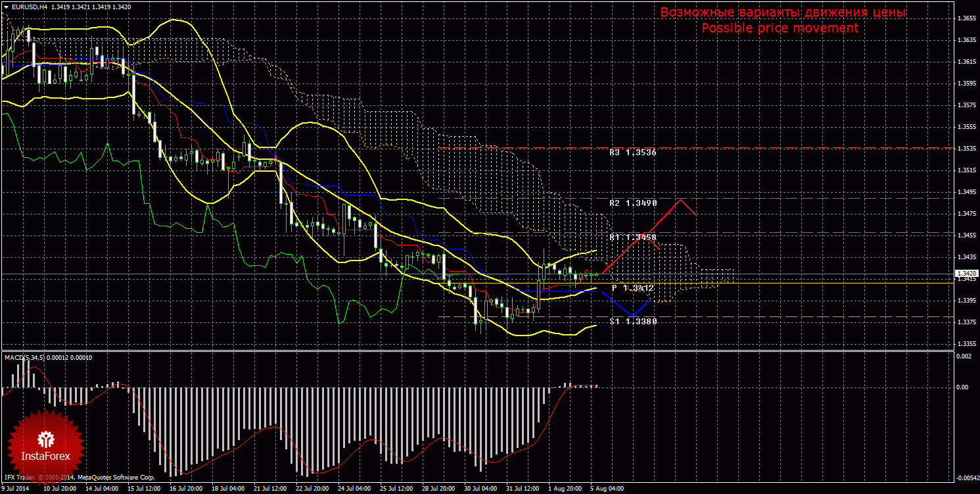Click the P 1.3412 pivot label
The height and width of the screenshot is (494, 980).
[x=632, y=288]
